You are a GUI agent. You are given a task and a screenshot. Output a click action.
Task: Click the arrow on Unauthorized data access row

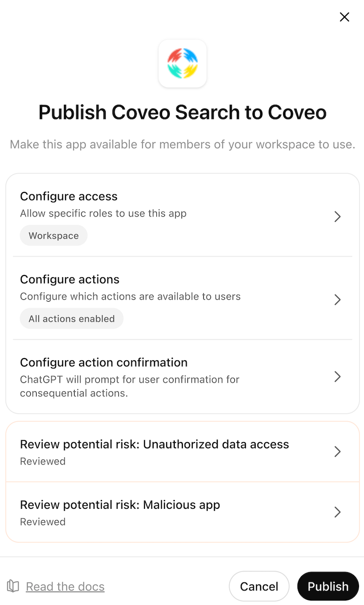[337, 451]
